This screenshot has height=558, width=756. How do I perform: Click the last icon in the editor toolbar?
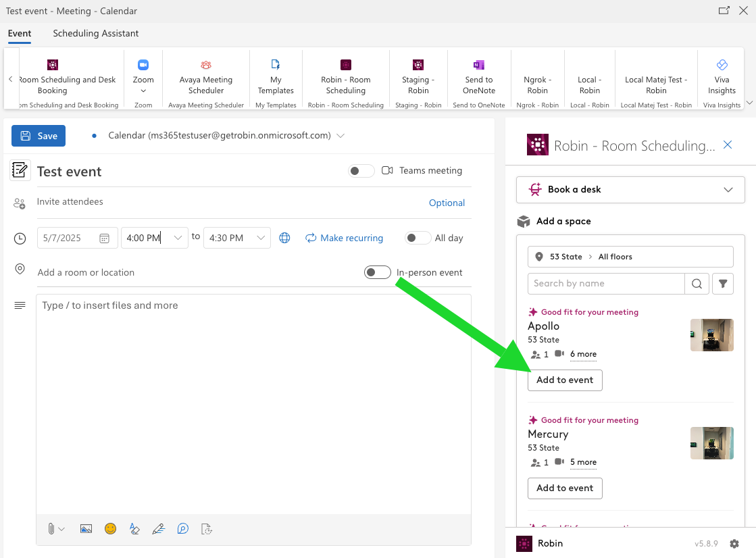[207, 529]
